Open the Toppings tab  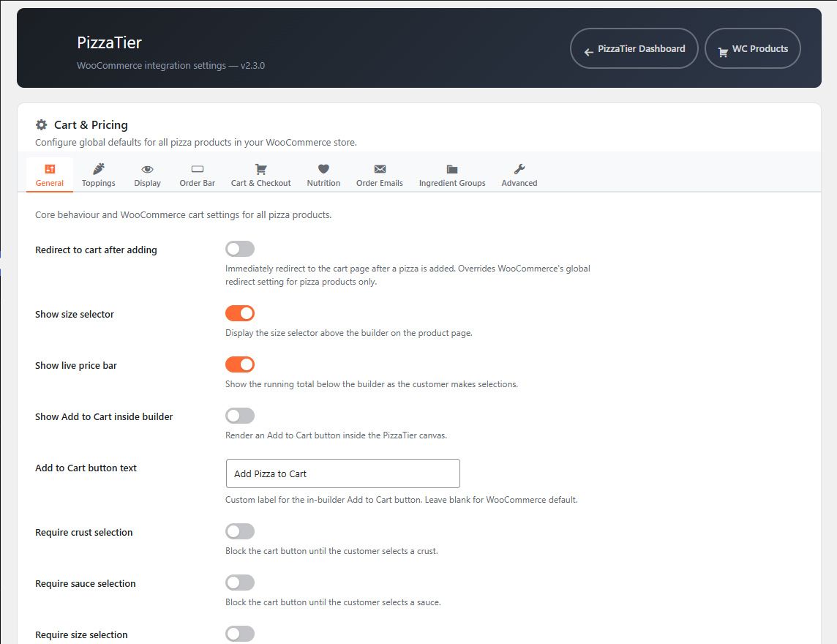pyautogui.click(x=98, y=175)
